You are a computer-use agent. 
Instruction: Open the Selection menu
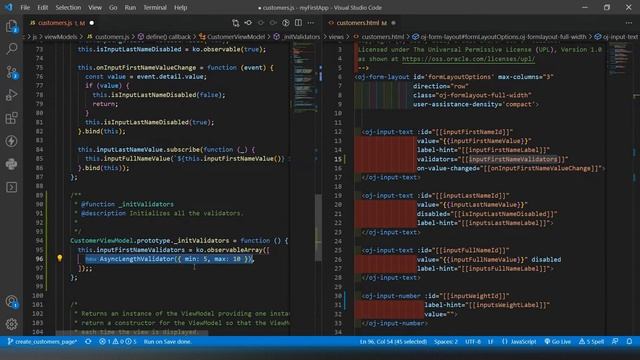pyautogui.click(x=68, y=7)
